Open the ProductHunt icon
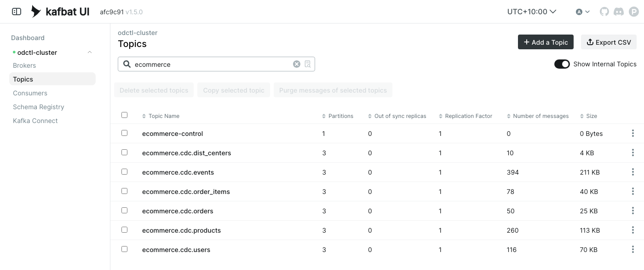Image resolution: width=644 pixels, height=270 pixels. (634, 12)
